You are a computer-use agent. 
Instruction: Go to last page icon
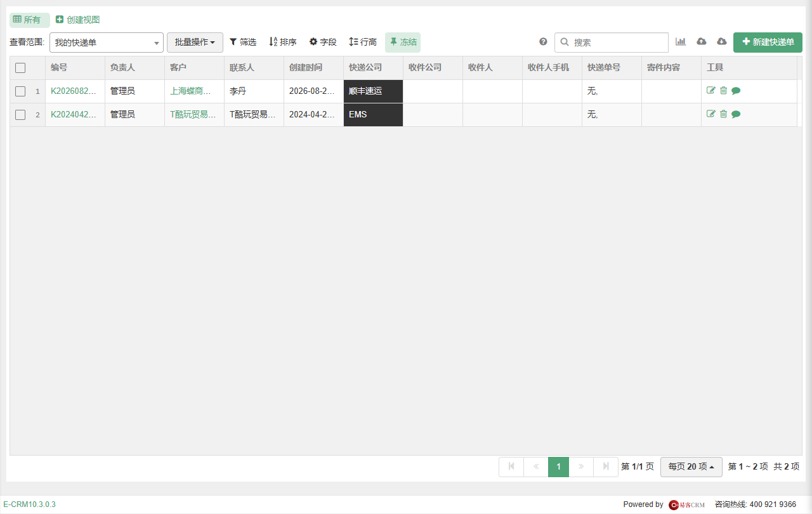[x=606, y=467]
